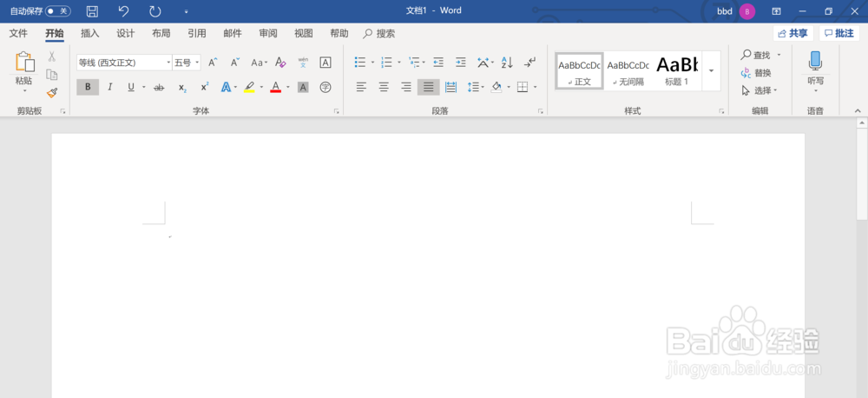Viewport: 868px width, 398px height.
Task: Click 替换 replace button
Action: pyautogui.click(x=756, y=73)
